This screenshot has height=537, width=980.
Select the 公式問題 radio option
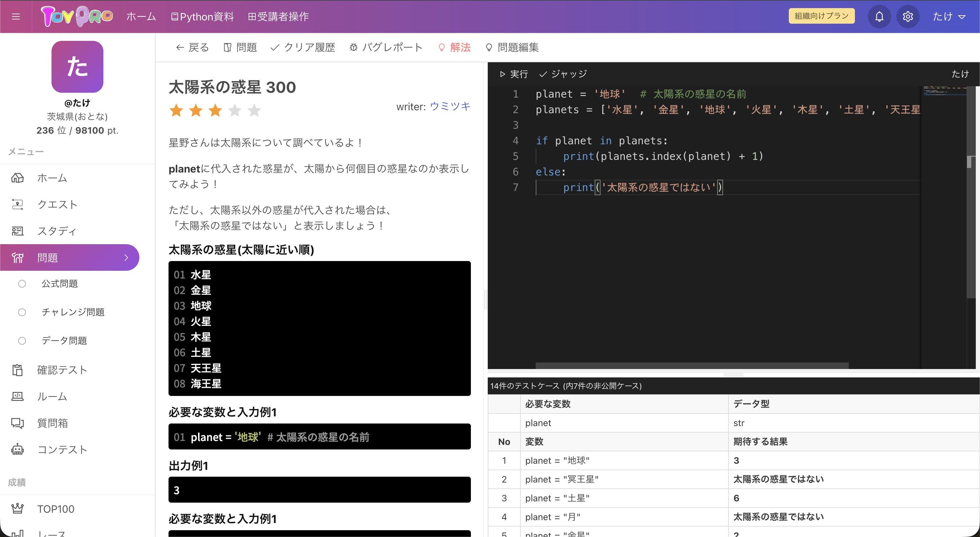click(22, 283)
